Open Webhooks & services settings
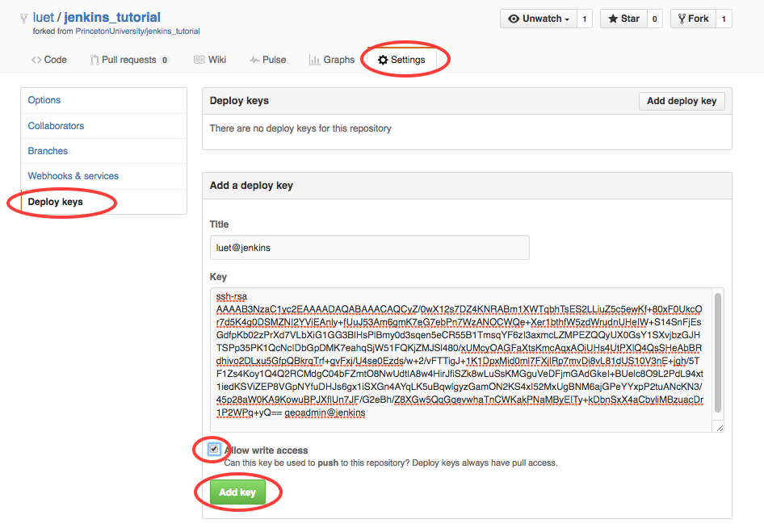Image resolution: width=764 pixels, height=532 pixels. coord(104,176)
